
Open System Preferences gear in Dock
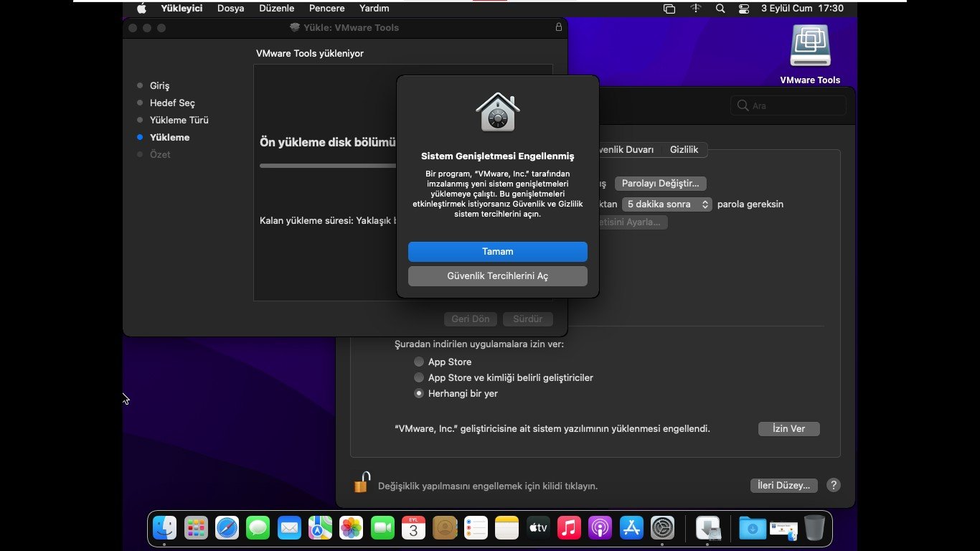[x=663, y=529]
